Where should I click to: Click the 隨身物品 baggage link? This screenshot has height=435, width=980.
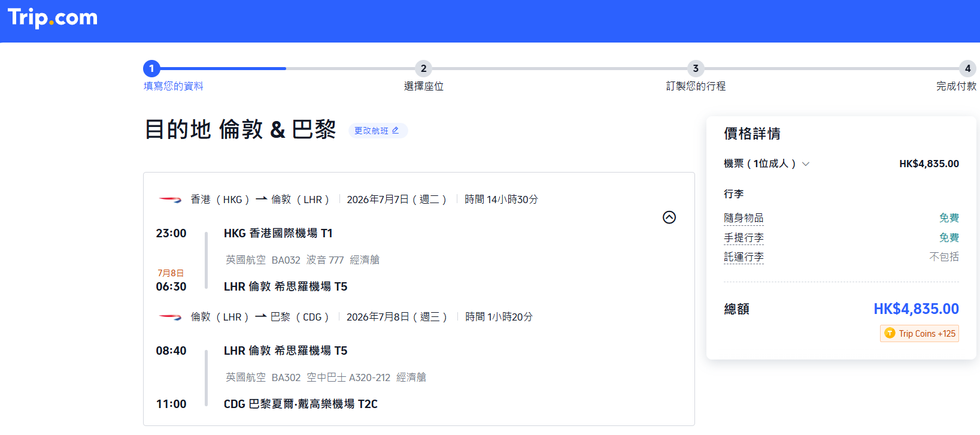(744, 218)
